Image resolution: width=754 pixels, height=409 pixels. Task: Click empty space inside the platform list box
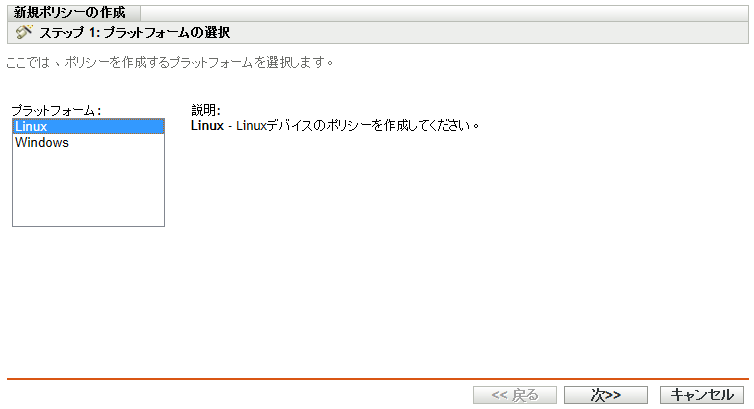click(88, 190)
